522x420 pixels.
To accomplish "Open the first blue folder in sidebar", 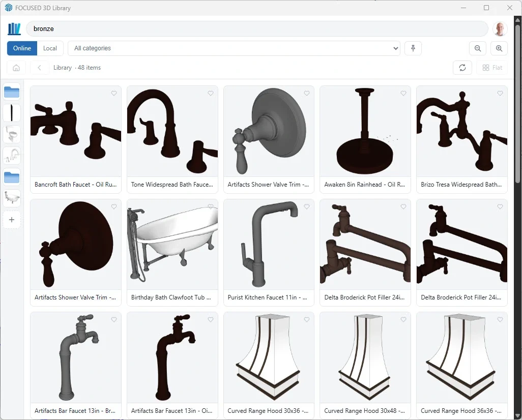I will click(12, 92).
